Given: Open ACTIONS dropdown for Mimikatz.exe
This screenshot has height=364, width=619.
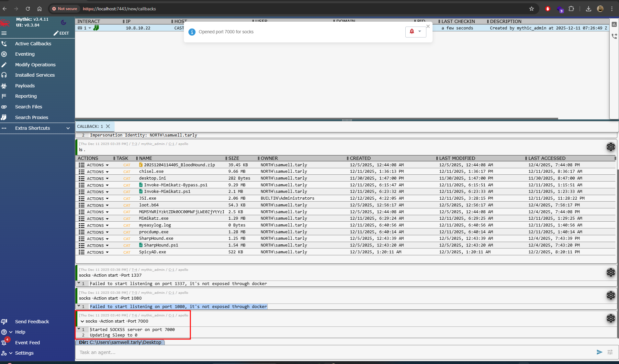Looking at the screenshot, I should pos(97,219).
